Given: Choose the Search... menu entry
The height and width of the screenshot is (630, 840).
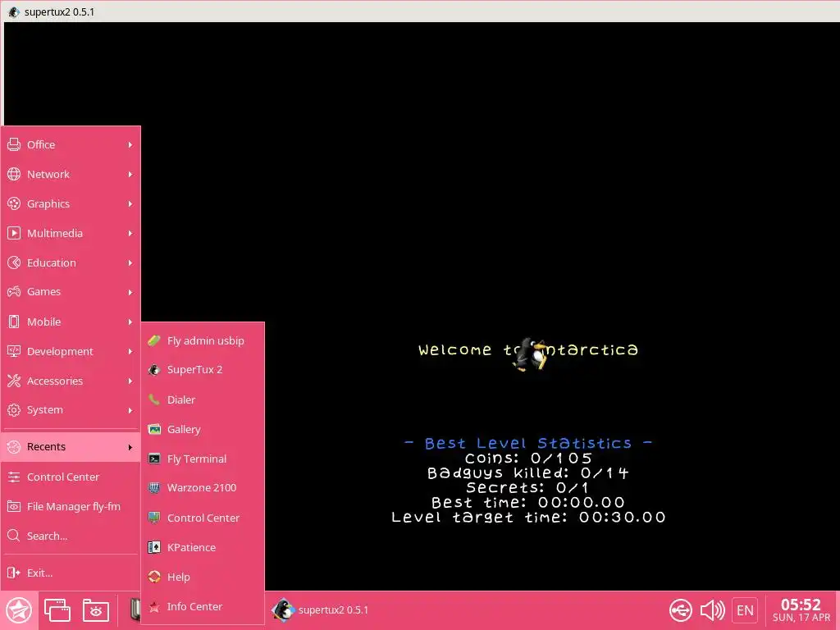Looking at the screenshot, I should pyautogui.click(x=71, y=536).
